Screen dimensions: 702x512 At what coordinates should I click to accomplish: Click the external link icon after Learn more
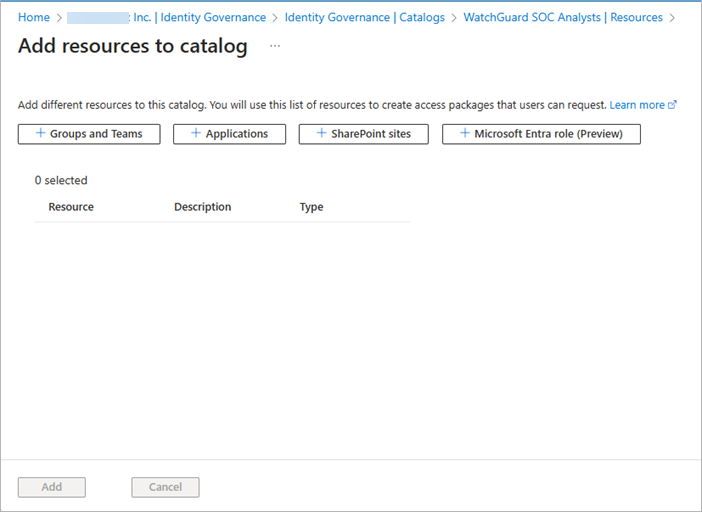673,105
